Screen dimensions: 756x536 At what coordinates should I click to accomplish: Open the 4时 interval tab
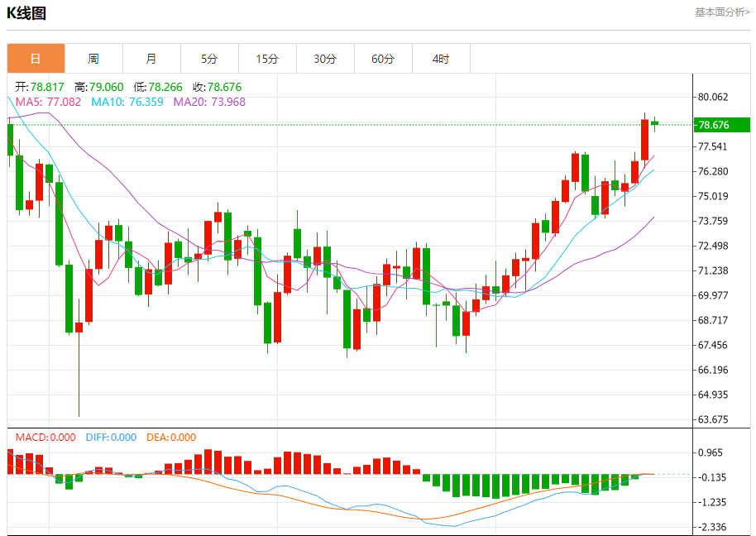pos(441,59)
